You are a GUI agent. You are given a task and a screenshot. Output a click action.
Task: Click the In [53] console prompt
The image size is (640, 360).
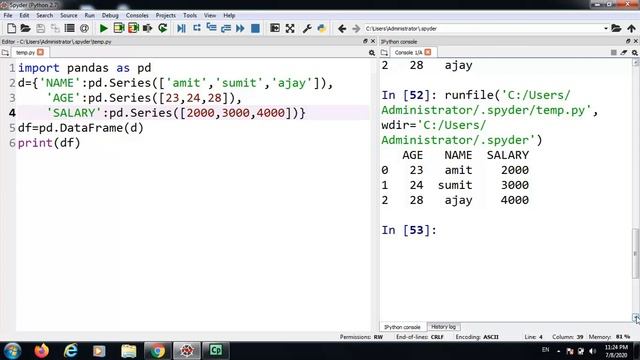(x=409, y=230)
